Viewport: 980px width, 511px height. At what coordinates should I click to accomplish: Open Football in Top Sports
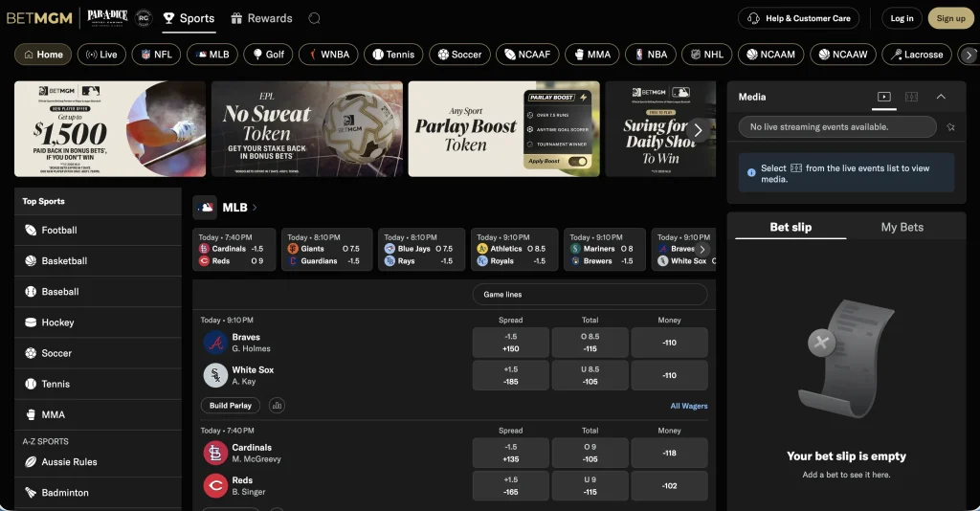99,231
